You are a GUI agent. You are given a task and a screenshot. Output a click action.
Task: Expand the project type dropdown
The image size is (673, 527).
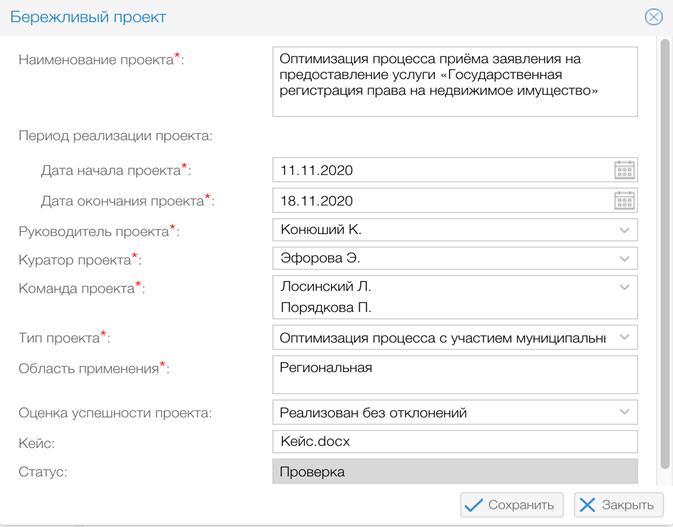pos(624,338)
